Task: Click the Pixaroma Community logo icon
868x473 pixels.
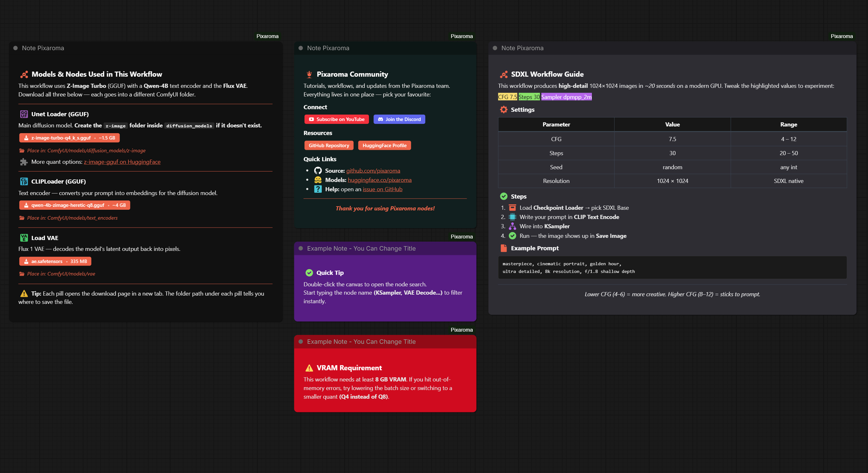Action: pos(309,74)
